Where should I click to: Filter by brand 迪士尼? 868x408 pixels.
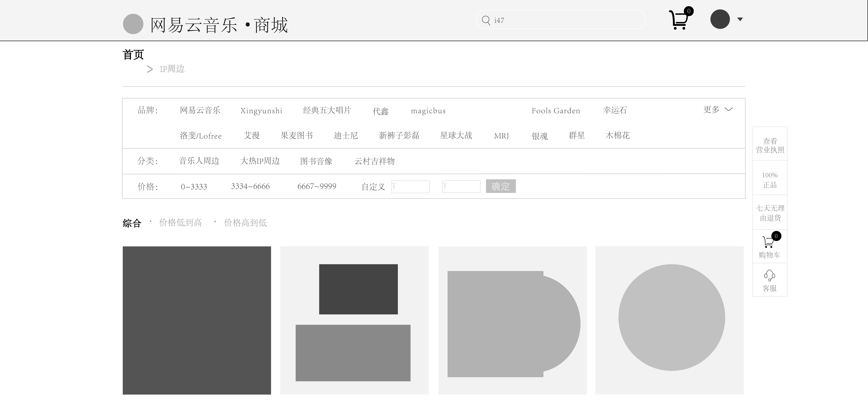(x=346, y=135)
